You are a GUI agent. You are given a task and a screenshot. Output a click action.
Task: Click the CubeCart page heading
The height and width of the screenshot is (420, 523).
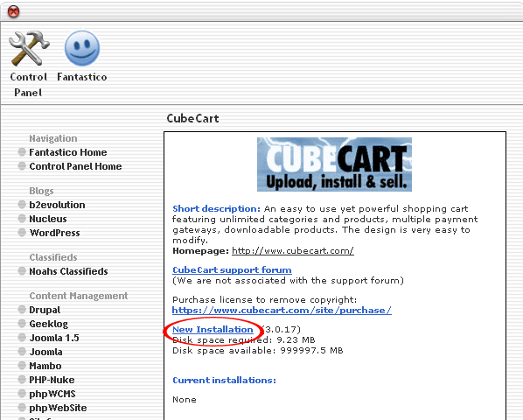[192, 118]
